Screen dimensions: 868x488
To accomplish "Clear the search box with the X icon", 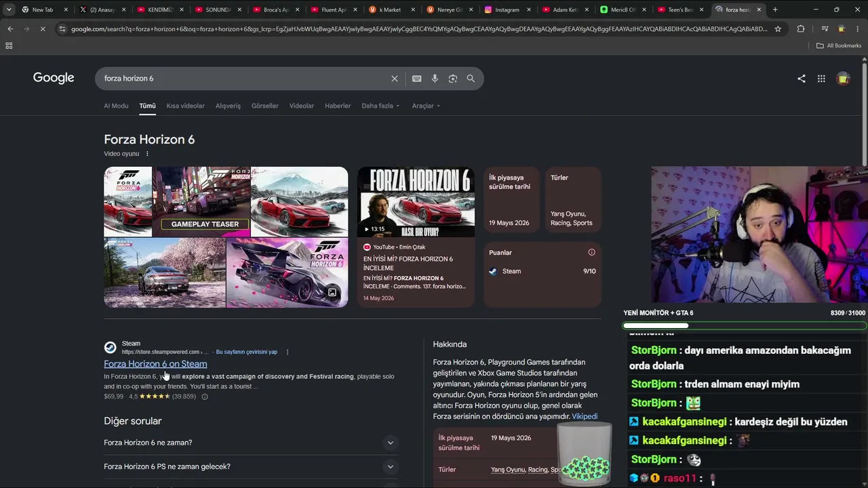I will coord(395,79).
